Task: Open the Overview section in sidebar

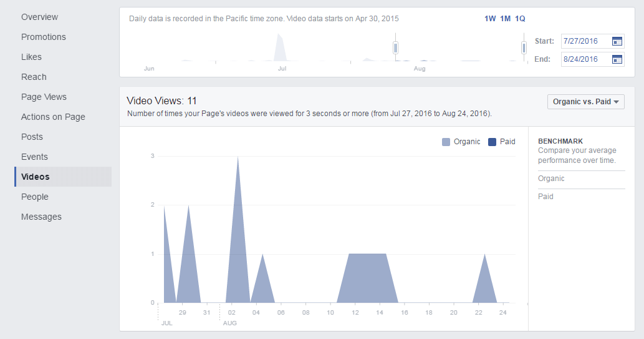Action: [x=39, y=17]
